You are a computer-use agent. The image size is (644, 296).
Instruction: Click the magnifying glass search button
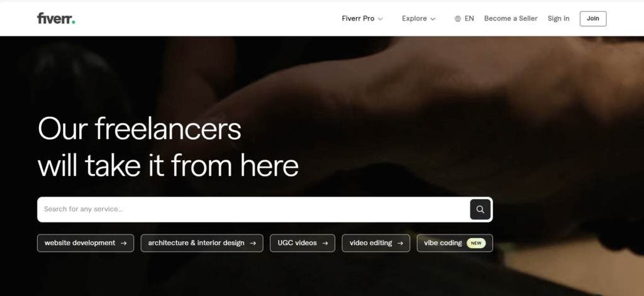480,209
